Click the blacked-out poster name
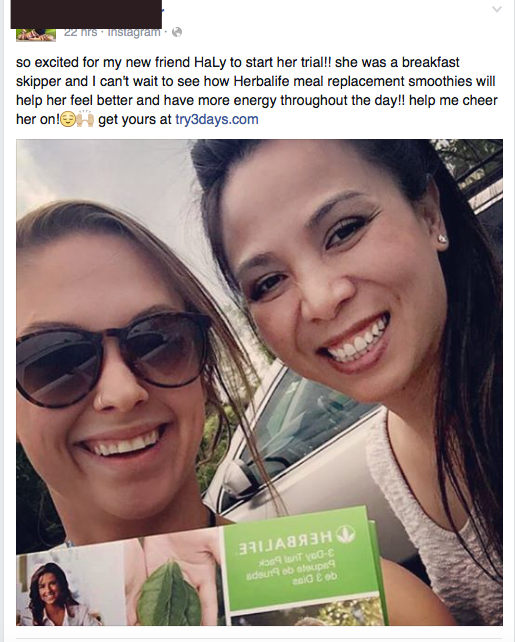 pos(86,14)
